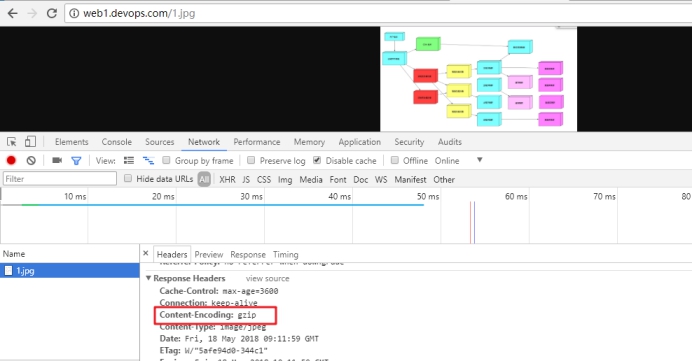
Task: Collapse the Response Headers section
Action: pos(149,278)
